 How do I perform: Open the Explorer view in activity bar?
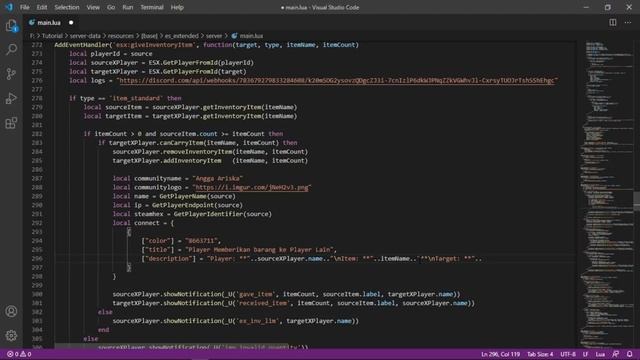pyautogui.click(x=11, y=26)
